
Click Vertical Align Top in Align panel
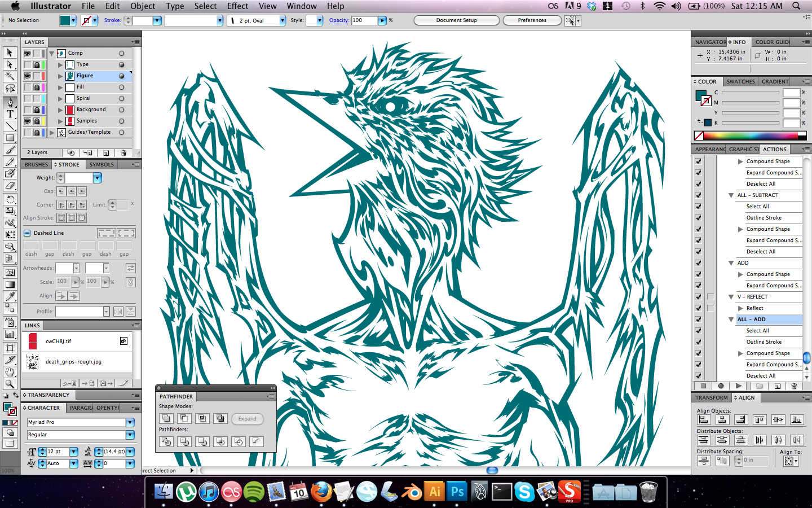[x=760, y=419]
